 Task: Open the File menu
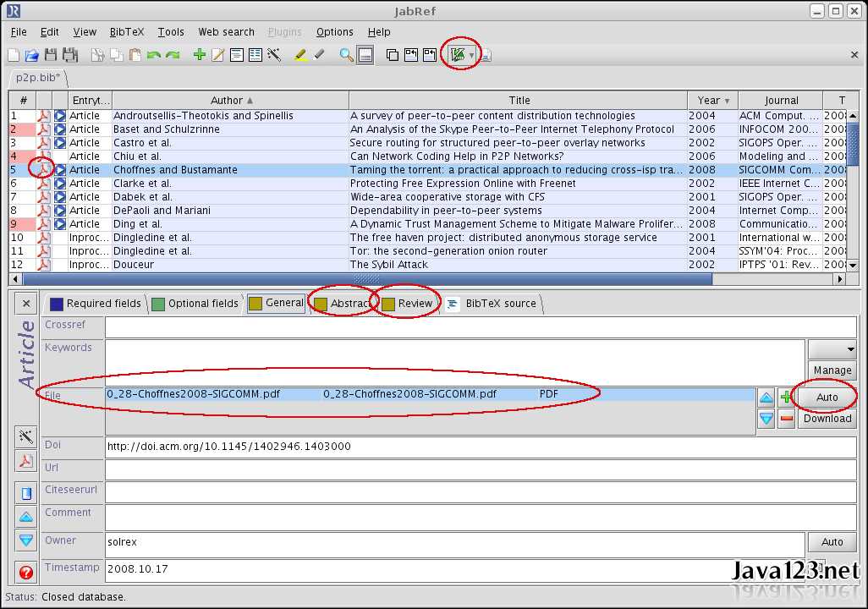point(19,32)
